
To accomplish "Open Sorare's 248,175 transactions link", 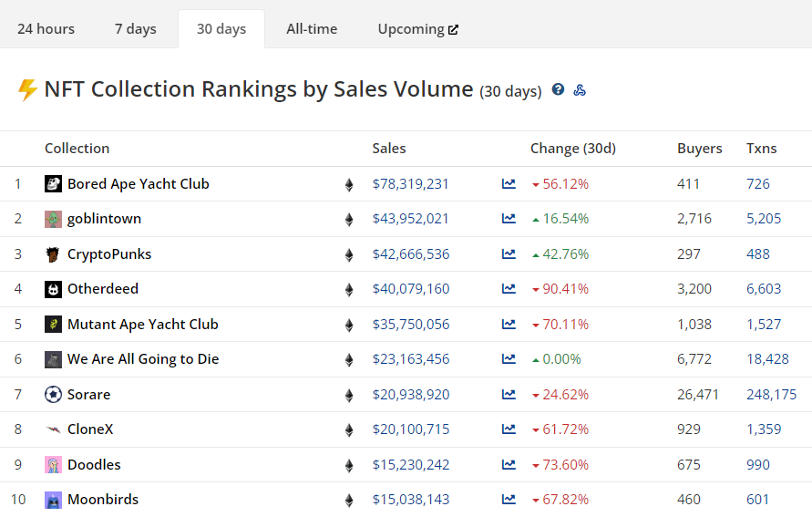I will pos(771,395).
